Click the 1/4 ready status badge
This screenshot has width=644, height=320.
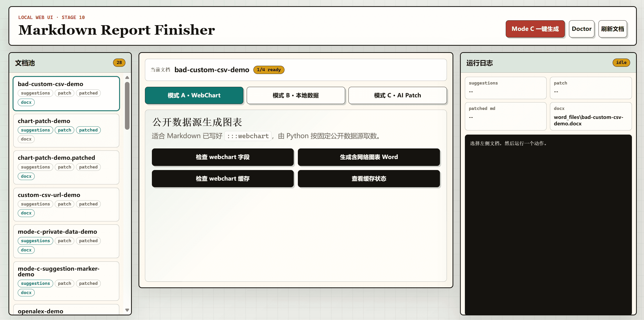coord(269,70)
